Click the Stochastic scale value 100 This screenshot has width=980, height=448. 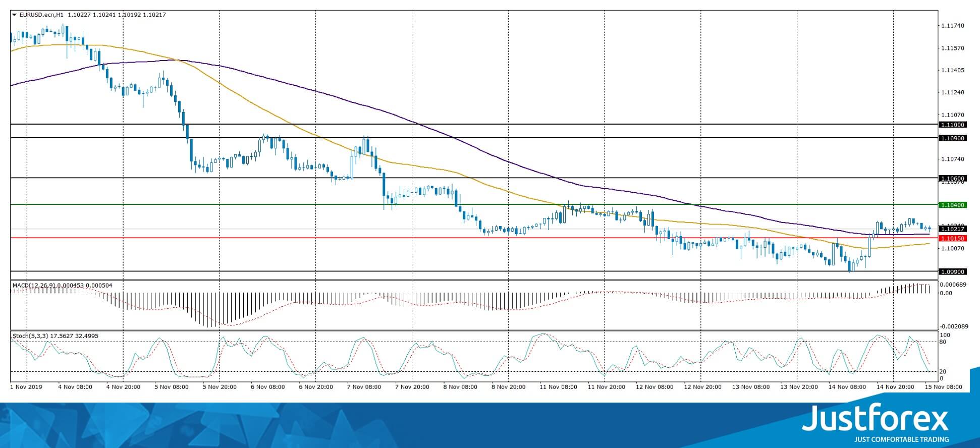pos(945,335)
